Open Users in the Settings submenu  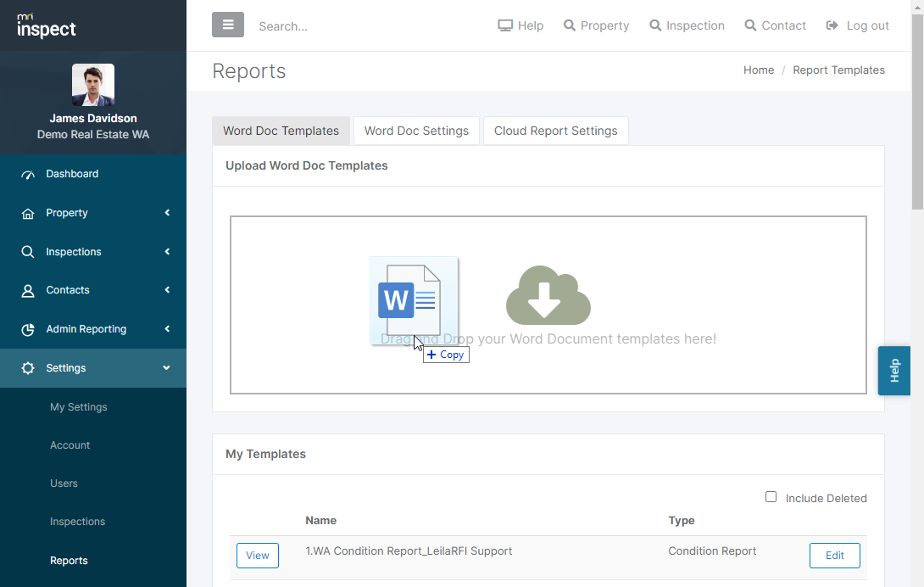click(x=64, y=484)
